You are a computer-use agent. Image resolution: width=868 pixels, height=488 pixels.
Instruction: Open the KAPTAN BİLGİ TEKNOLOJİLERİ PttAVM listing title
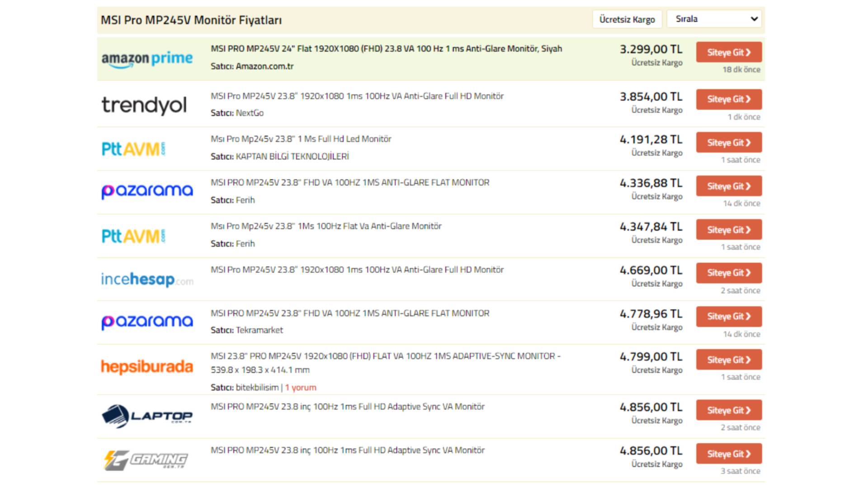click(x=301, y=139)
